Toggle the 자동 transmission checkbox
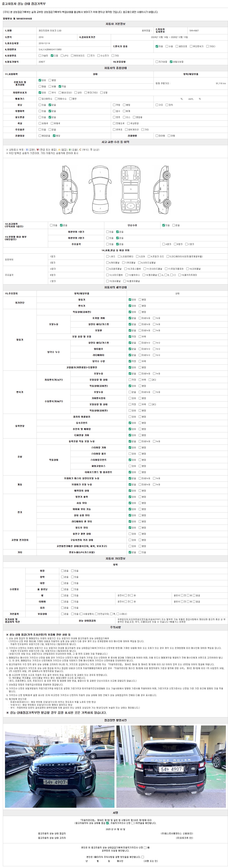The height and width of the screenshot is (868, 228). [x=157, y=46]
